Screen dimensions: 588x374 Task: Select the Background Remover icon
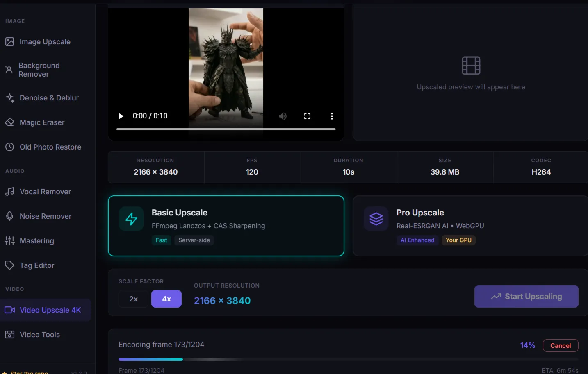[9, 70]
